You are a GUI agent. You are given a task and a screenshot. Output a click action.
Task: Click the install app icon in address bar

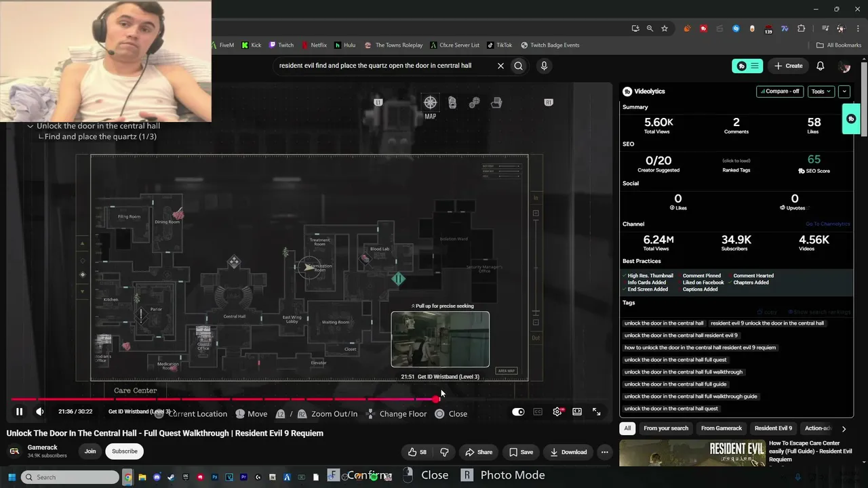[x=635, y=28]
